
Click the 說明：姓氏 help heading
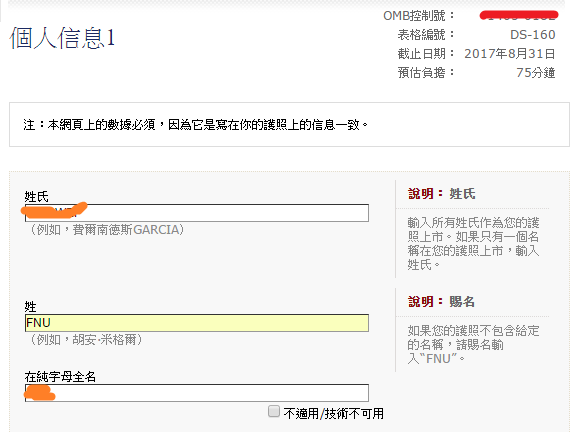(441, 194)
